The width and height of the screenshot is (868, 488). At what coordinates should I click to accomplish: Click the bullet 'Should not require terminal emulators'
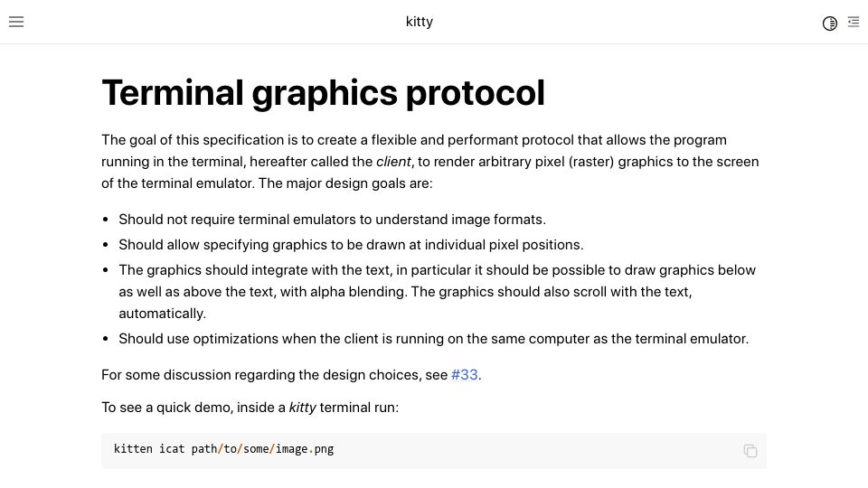coord(332,219)
